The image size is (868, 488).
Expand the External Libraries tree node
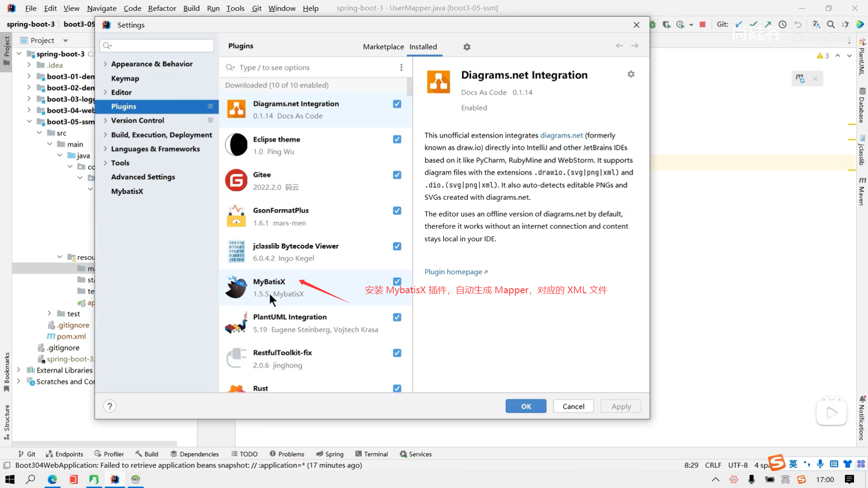coord(19,370)
